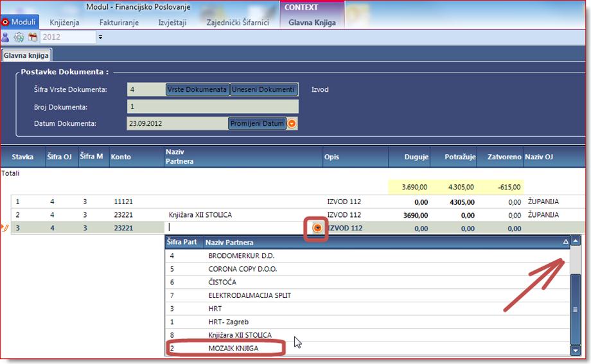Viewport: 591px width, 364px height.
Task: Click the Promijeni Datum button
Action: tap(257, 124)
